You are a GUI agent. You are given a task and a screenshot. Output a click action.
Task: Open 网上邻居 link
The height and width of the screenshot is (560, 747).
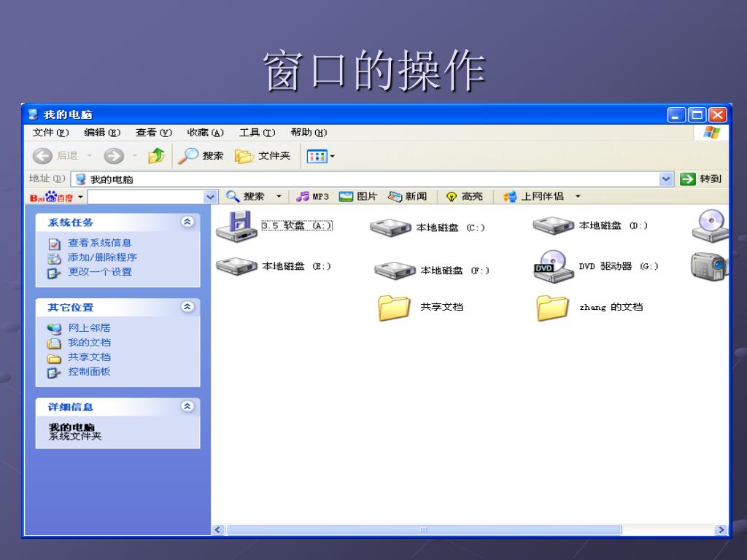pos(89,327)
